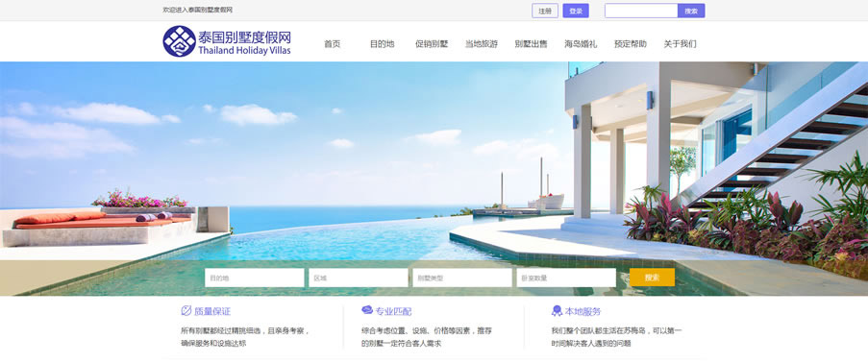Focus the top bar search input
Viewport: 868px width, 363px height.
(x=641, y=11)
